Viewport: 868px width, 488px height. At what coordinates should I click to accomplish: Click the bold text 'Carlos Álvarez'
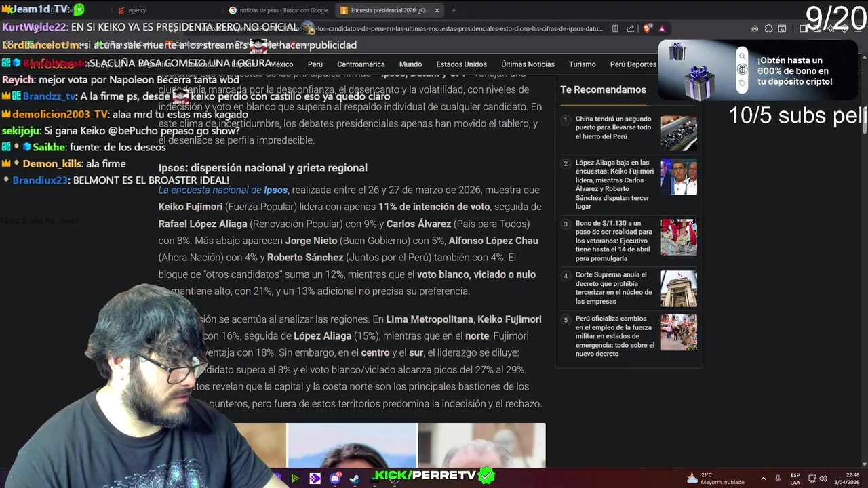click(418, 224)
